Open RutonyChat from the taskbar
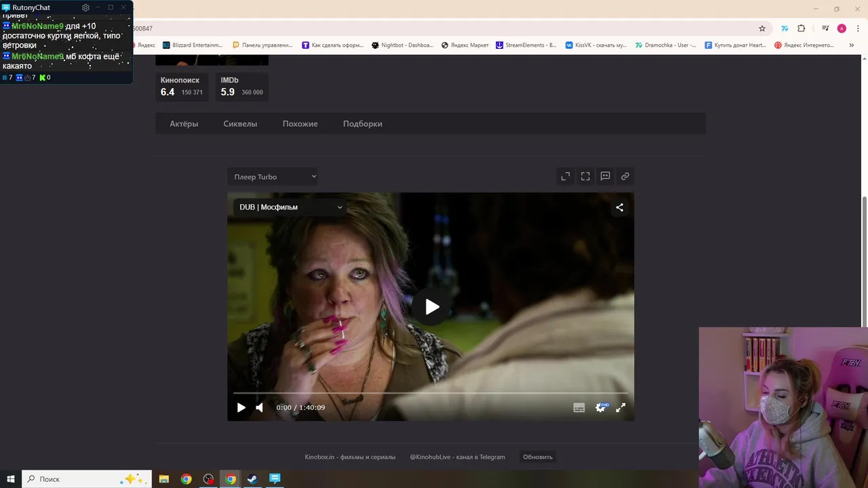 [x=275, y=479]
